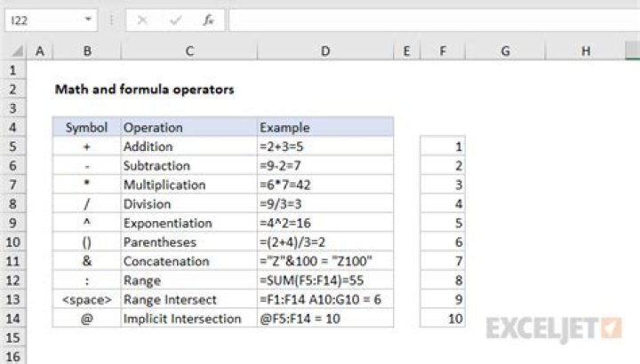Click the '=9/3=3' example cell

(325, 204)
